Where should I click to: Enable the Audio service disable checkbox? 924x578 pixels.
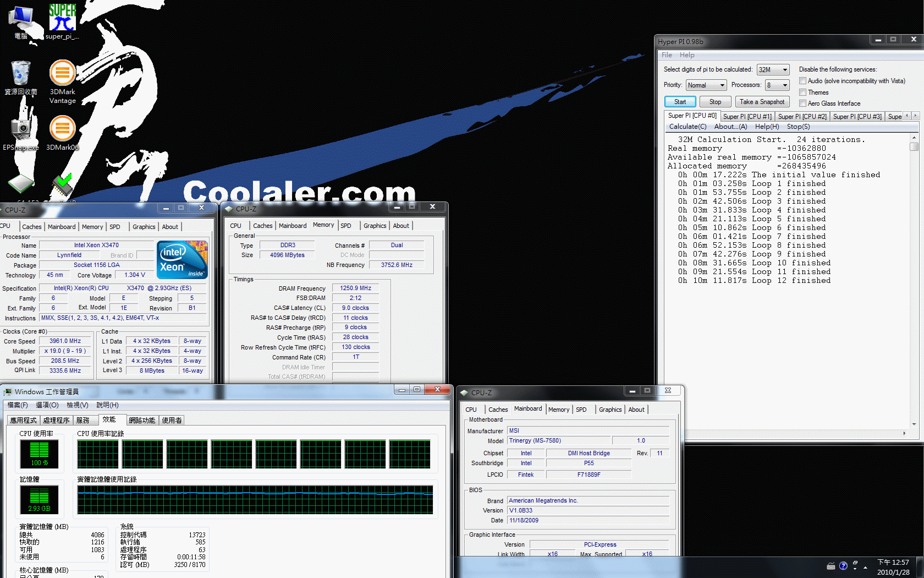(x=803, y=81)
